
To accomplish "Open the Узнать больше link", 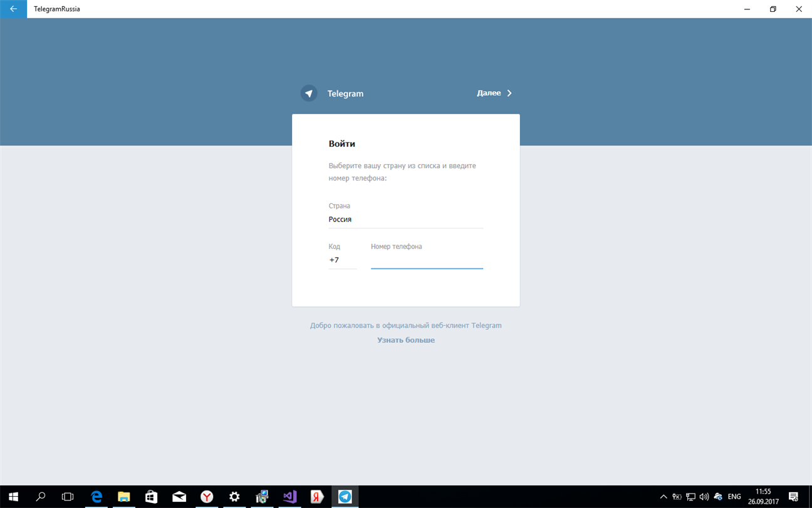I will (x=406, y=340).
